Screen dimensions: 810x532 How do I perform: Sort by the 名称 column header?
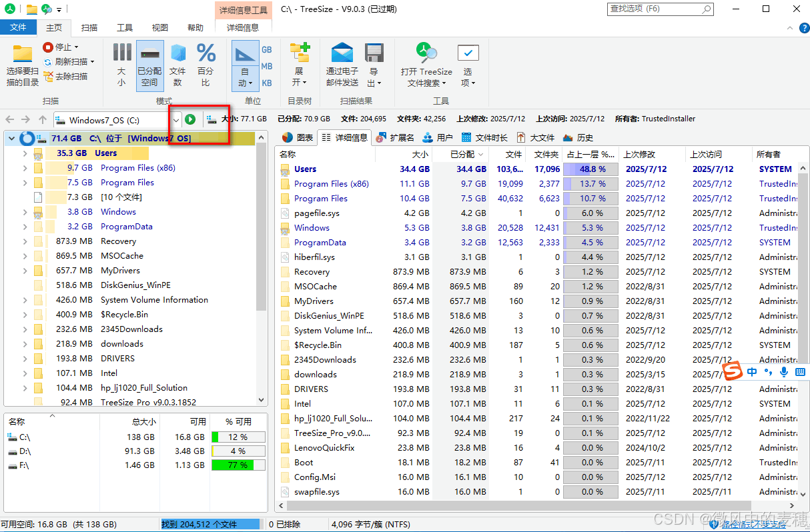click(x=326, y=154)
